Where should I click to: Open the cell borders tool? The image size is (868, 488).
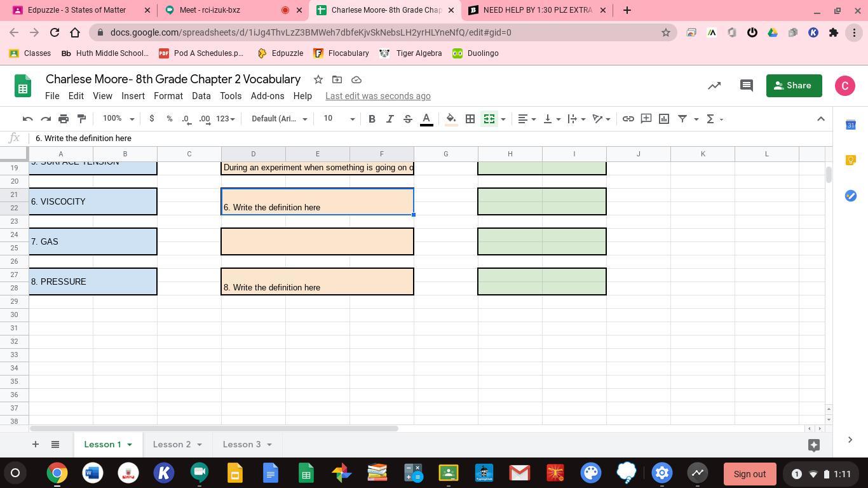[470, 119]
